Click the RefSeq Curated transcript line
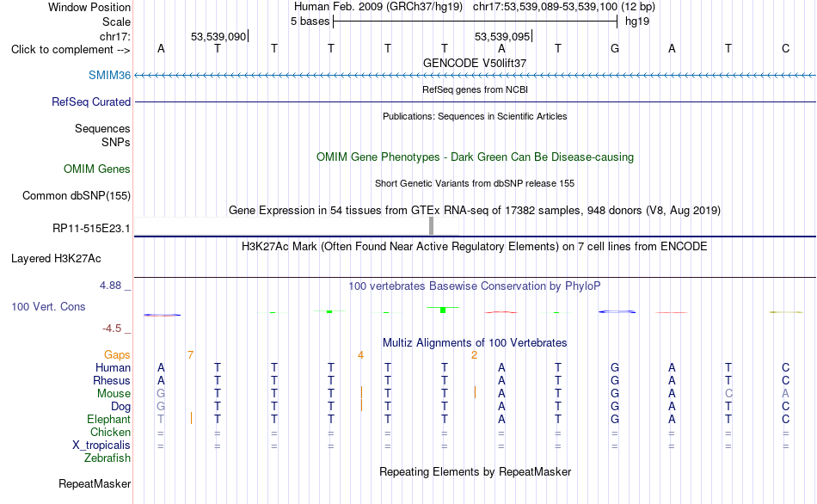Viewport: 817px width, 504px height. (475, 101)
